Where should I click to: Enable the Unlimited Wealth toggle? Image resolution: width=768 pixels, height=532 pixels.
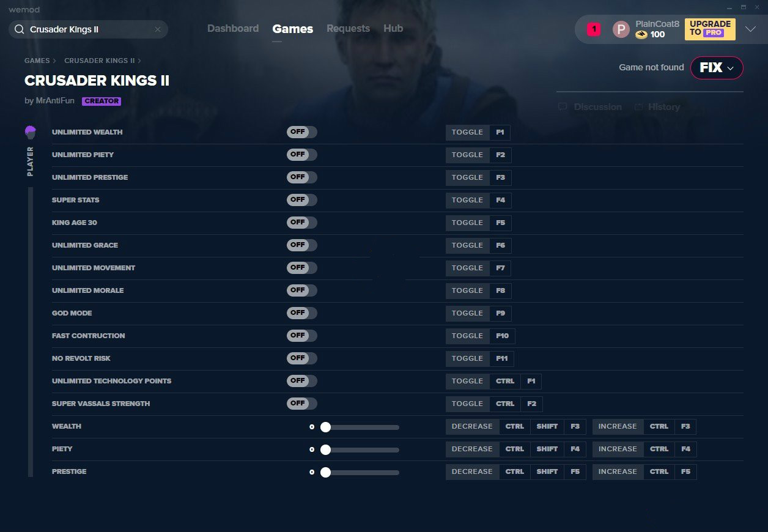pos(302,132)
